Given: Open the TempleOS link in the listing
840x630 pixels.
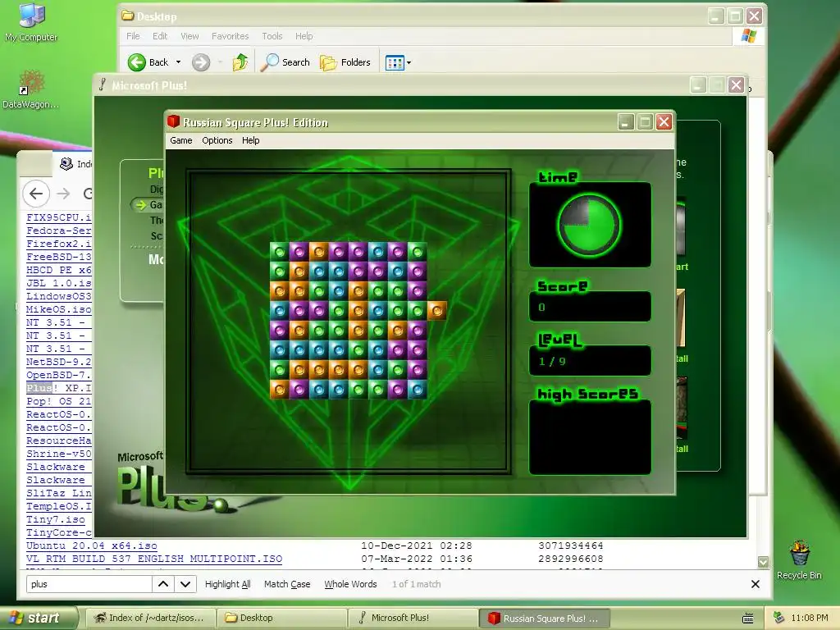Looking at the screenshot, I should [59, 506].
